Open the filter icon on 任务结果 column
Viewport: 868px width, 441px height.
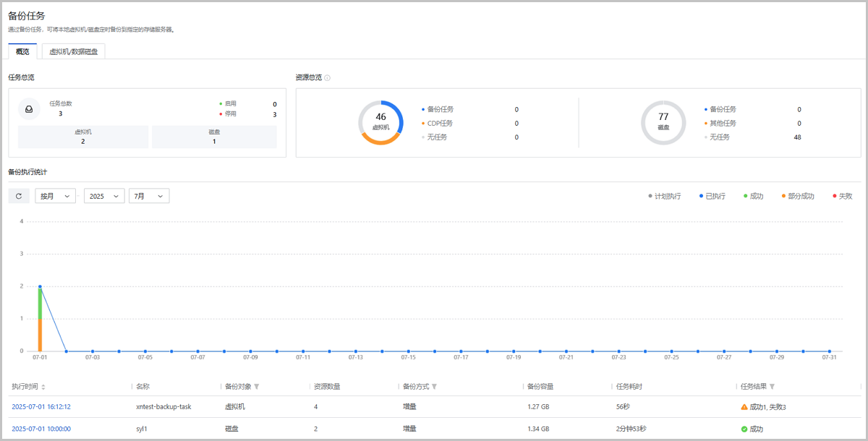772,387
